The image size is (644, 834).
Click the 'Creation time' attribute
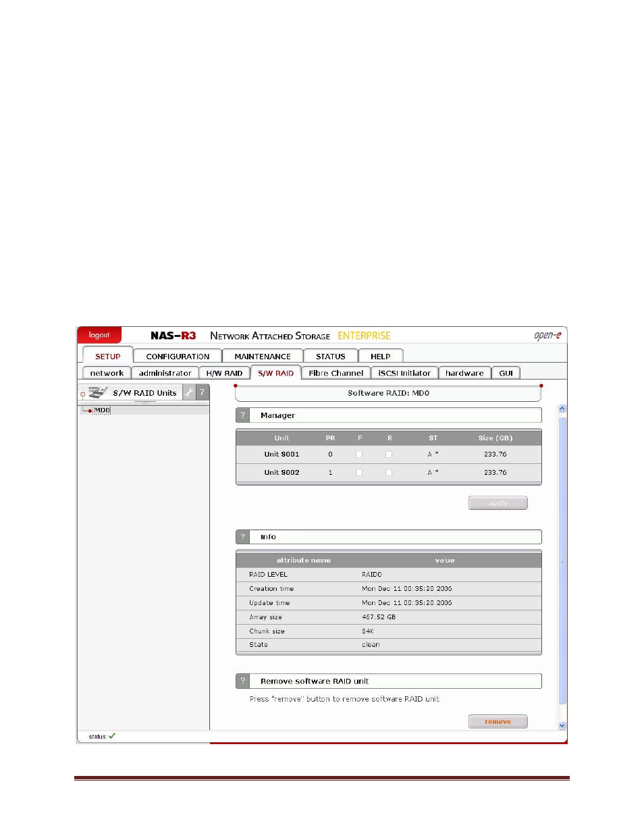coord(271,589)
